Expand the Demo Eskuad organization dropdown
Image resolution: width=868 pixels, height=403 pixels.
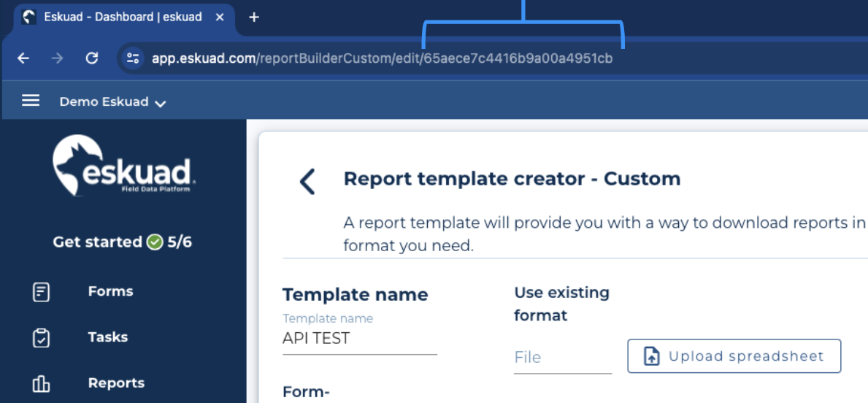pos(113,102)
